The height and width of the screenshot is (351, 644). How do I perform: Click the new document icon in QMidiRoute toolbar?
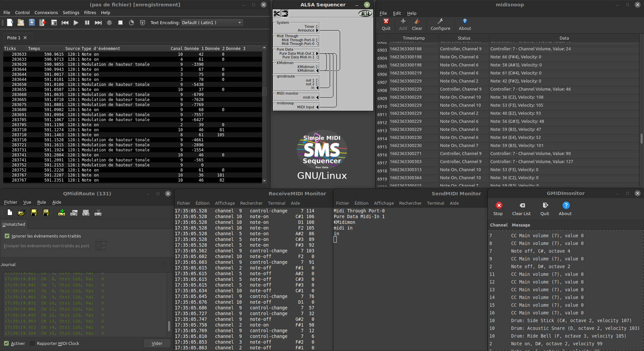10,212
